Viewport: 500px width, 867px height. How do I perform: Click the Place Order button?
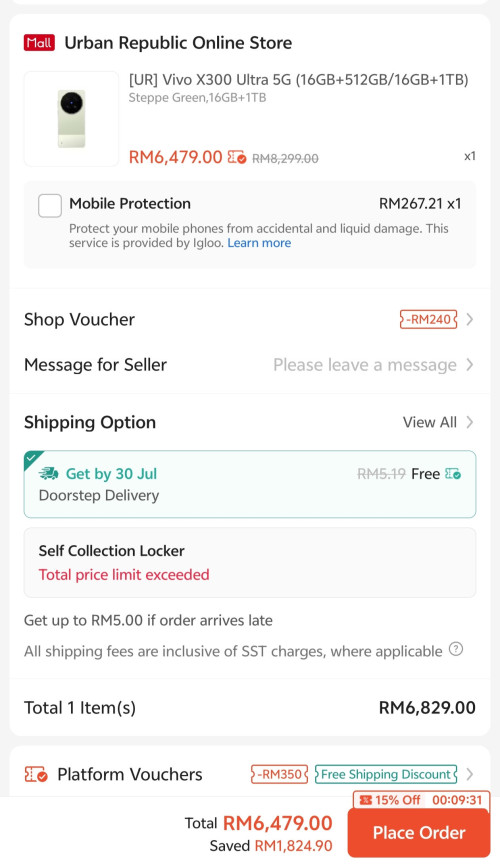coord(419,832)
